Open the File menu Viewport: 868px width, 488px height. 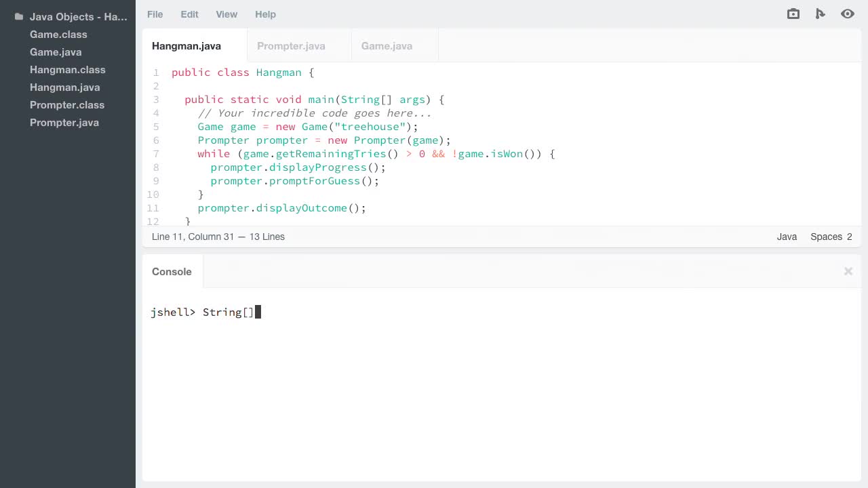click(x=155, y=14)
